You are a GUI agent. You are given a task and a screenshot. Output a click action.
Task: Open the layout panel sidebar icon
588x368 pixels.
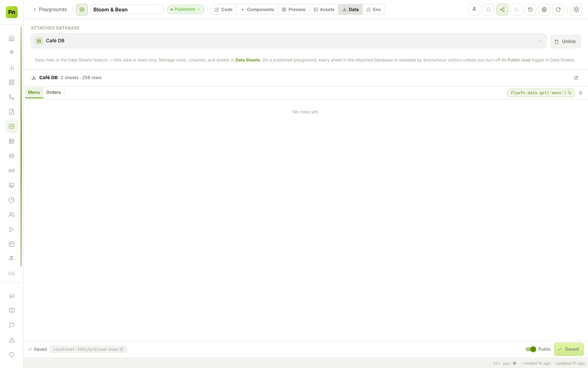click(12, 244)
